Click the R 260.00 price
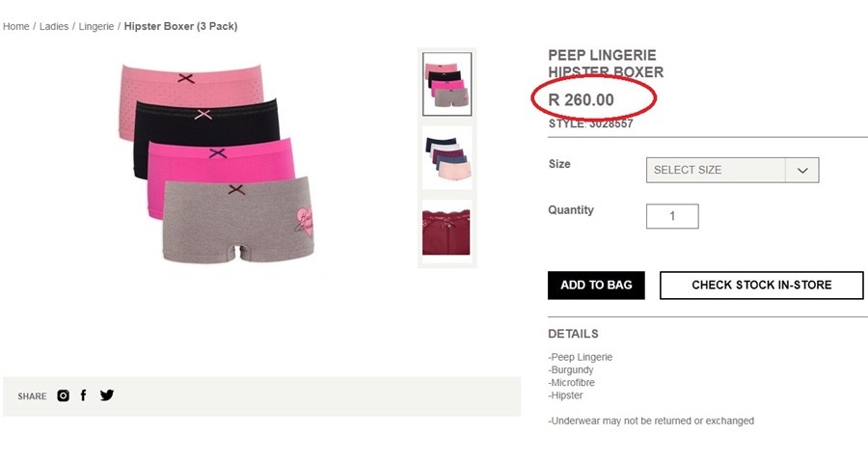868x463 pixels. pyautogui.click(x=582, y=99)
